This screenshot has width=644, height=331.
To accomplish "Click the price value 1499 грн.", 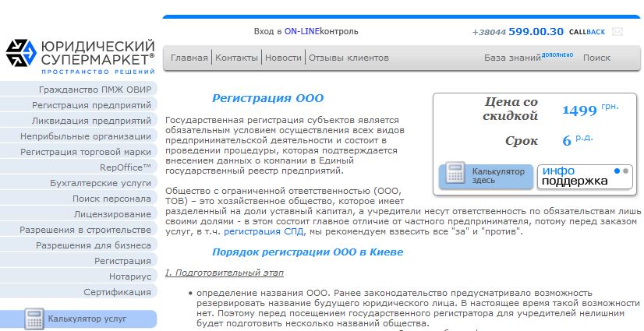I will click(x=589, y=110).
